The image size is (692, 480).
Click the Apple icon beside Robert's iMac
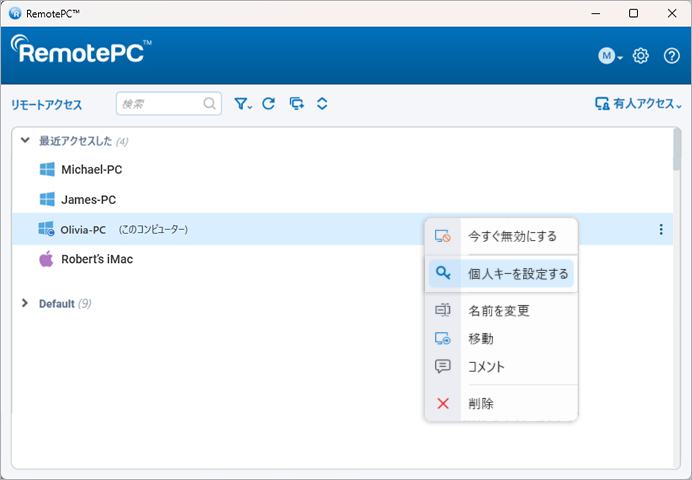pos(46,259)
